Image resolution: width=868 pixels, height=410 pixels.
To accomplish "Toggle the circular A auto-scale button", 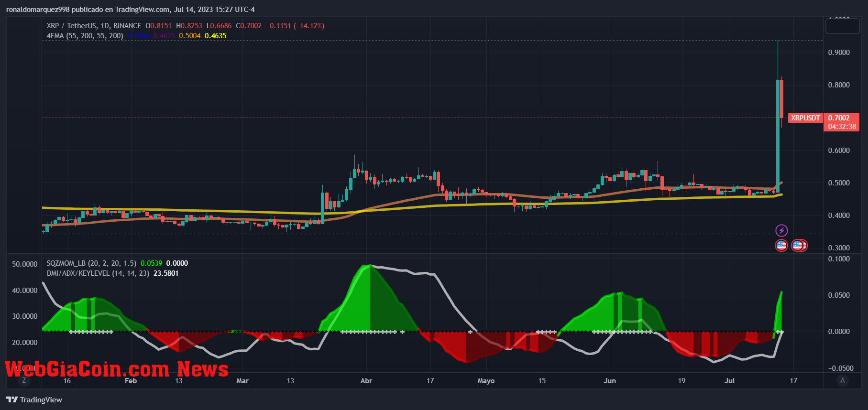I will coord(843,380).
